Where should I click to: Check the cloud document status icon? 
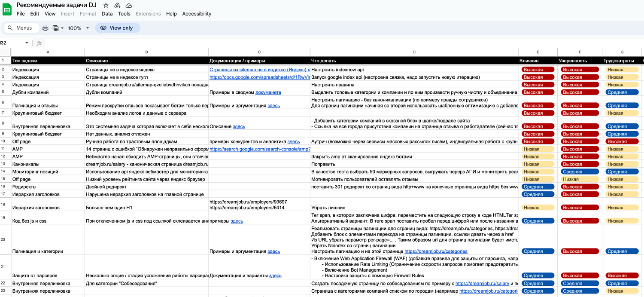(x=129, y=5)
